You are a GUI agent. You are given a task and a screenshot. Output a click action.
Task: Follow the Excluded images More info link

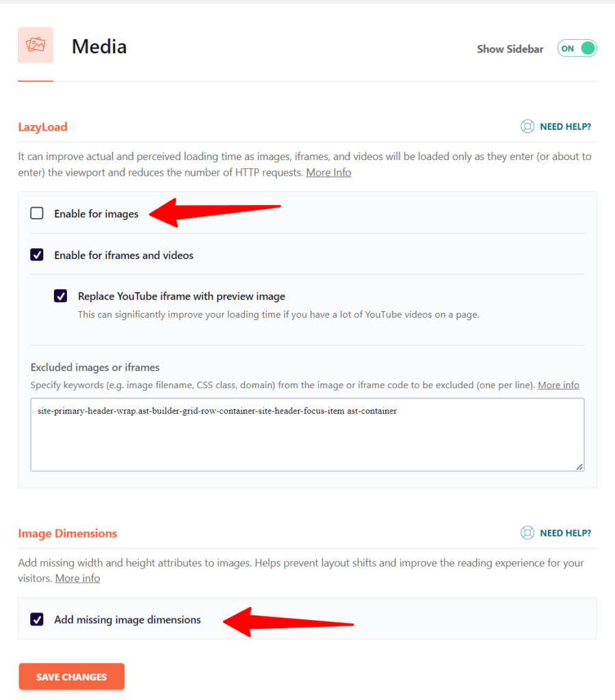[558, 384]
